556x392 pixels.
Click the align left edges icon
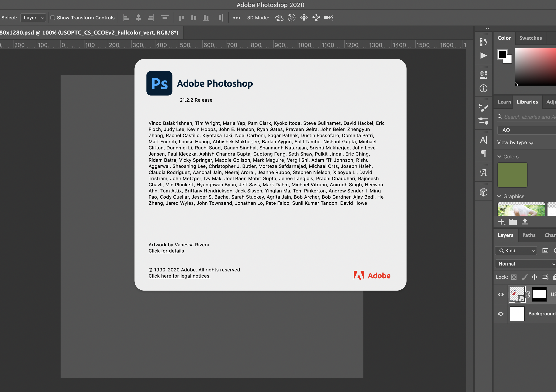126,18
